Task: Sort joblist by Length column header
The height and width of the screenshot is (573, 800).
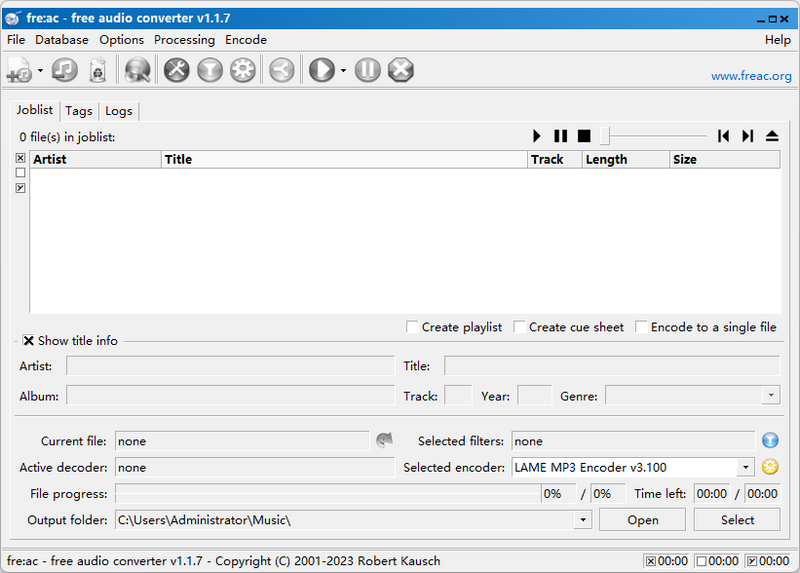Action: (626, 159)
